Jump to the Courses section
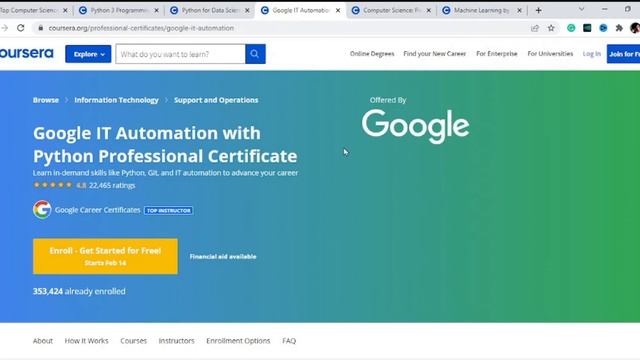This screenshot has height=360, width=640. click(133, 341)
